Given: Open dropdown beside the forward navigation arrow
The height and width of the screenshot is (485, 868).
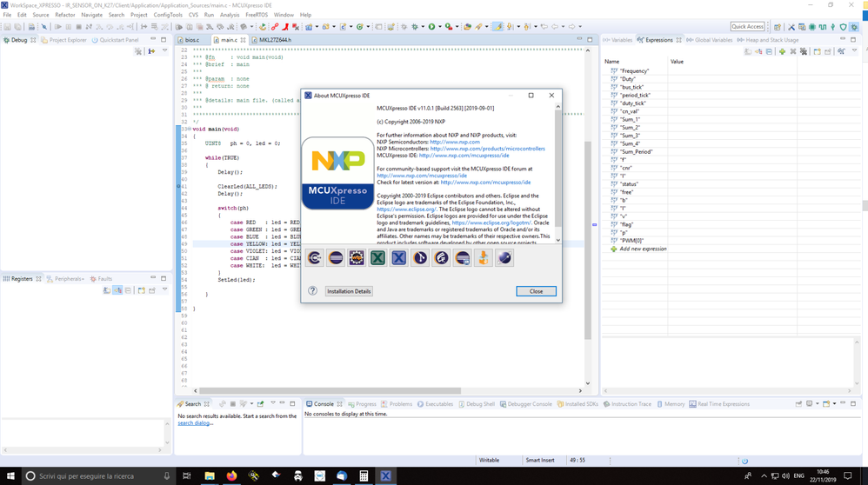Looking at the screenshot, I should (580, 27).
